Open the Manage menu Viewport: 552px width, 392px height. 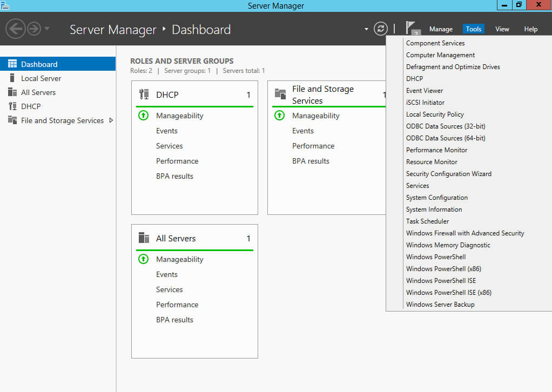[441, 29]
